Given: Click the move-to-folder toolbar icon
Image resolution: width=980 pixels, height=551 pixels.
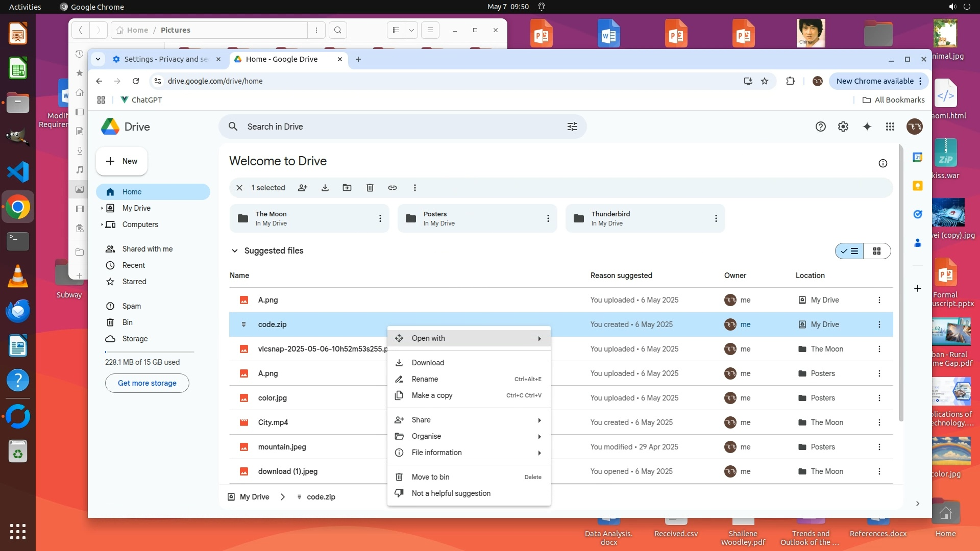Looking at the screenshot, I should 347,188.
